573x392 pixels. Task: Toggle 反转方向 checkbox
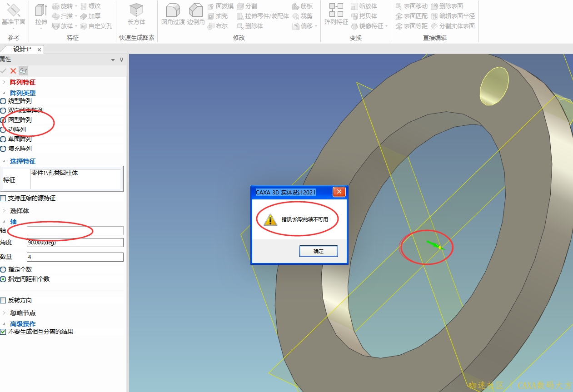3,300
